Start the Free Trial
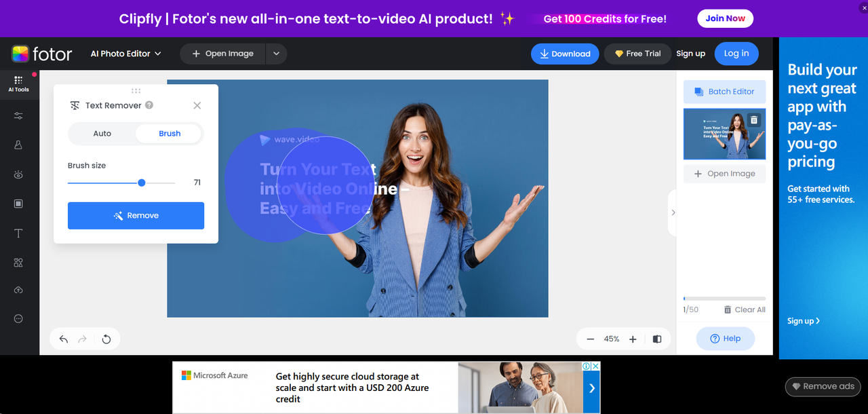Screen dimensions: 868x414 (638, 54)
